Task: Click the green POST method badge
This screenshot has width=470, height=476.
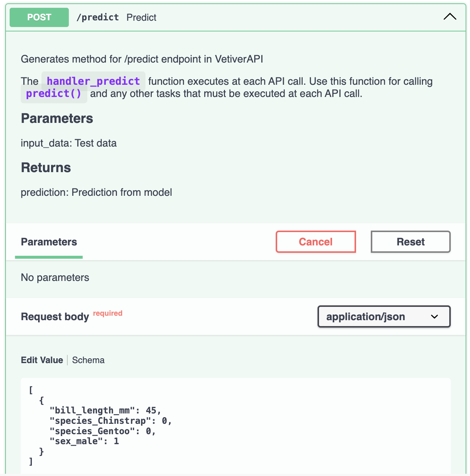Action: pos(39,17)
